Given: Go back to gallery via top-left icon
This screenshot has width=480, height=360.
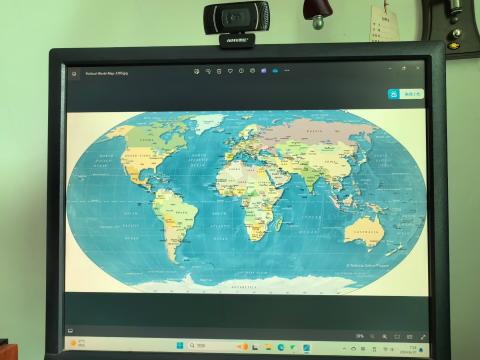Looking at the screenshot, I should [x=74, y=74].
